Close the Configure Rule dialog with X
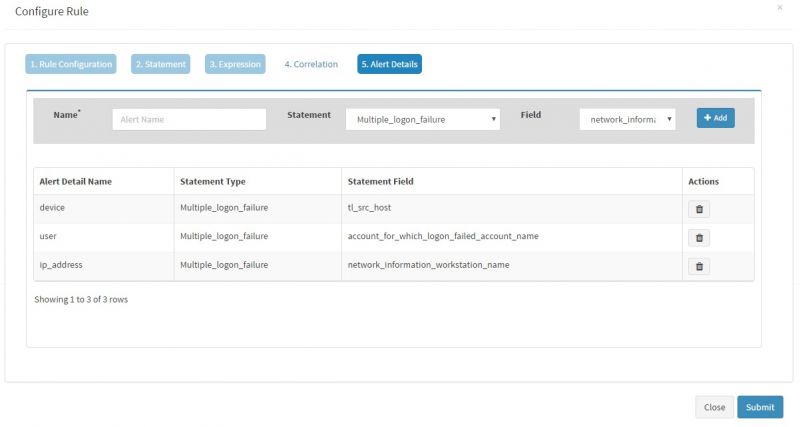 pyautogui.click(x=780, y=7)
